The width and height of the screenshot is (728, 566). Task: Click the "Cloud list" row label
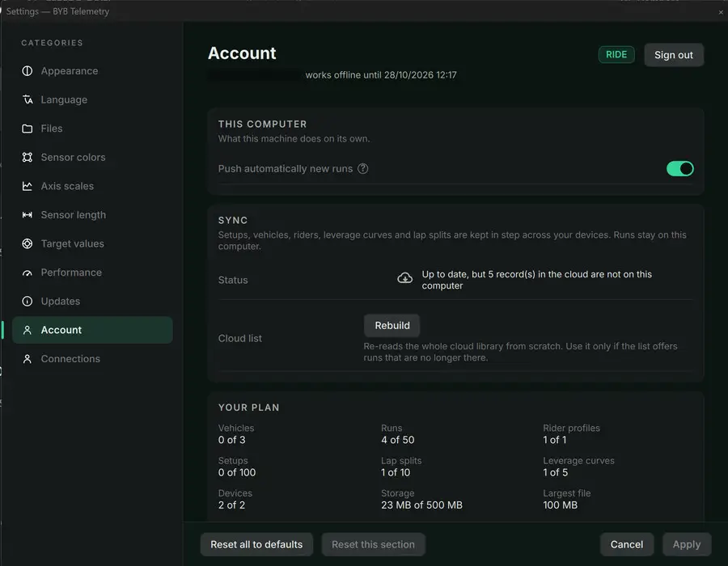pos(240,339)
